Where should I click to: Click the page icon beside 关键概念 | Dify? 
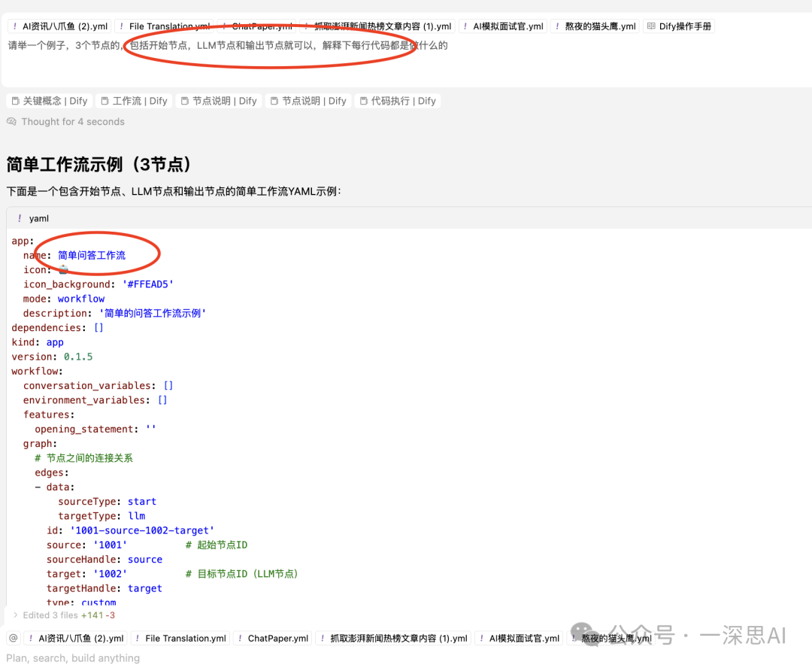[16, 101]
